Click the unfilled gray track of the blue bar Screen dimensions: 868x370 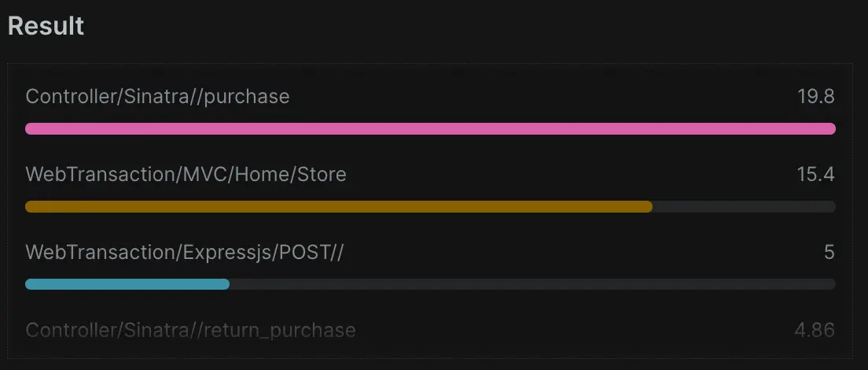532,283
